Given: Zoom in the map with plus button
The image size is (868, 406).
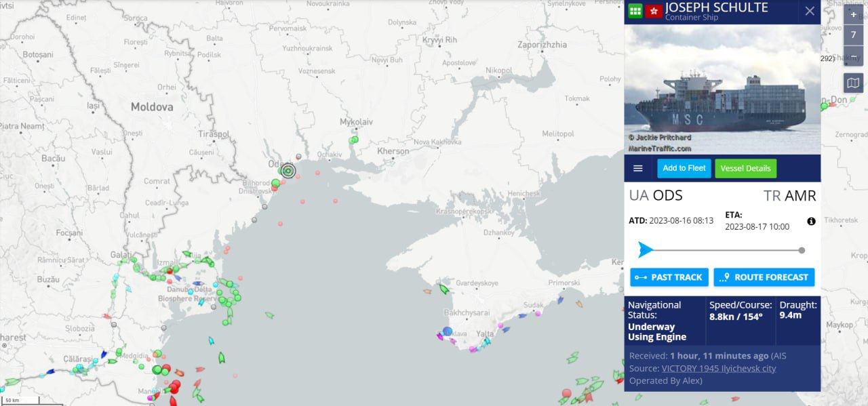Looking at the screenshot, I should click(x=853, y=14).
